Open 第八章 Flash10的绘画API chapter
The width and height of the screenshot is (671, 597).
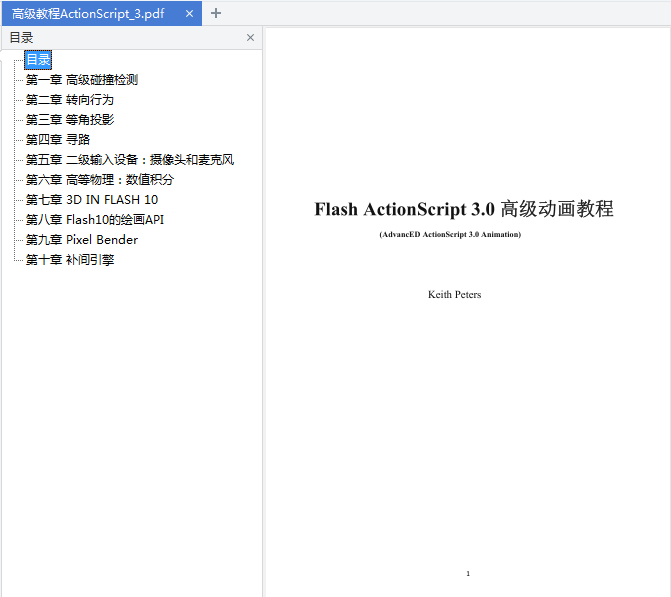(95, 220)
